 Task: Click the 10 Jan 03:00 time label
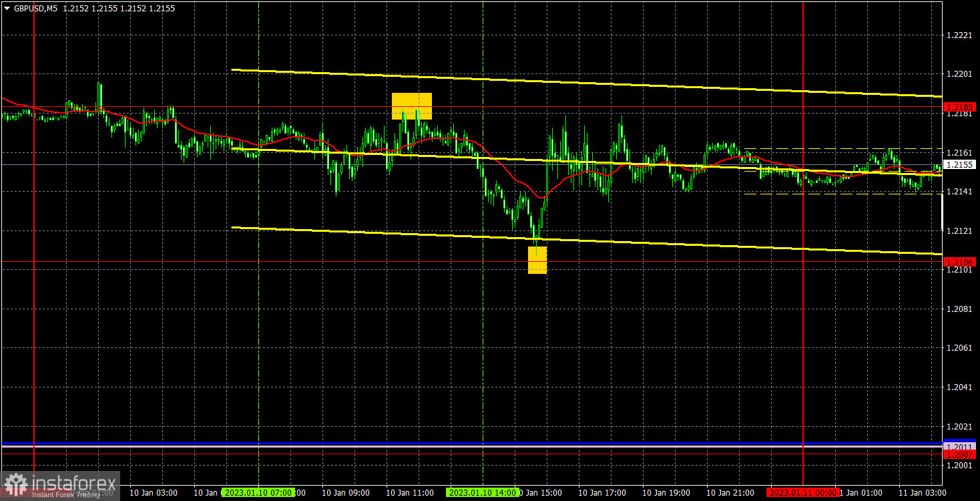(x=154, y=492)
